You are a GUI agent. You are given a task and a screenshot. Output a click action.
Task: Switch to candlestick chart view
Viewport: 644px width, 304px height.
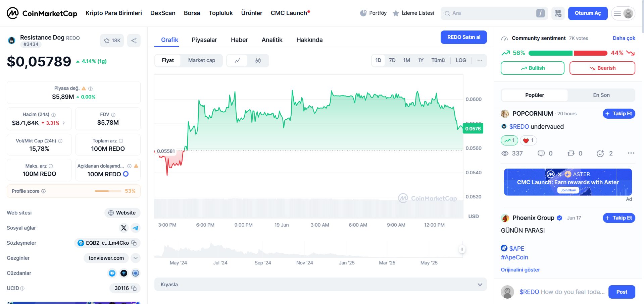pyautogui.click(x=258, y=61)
